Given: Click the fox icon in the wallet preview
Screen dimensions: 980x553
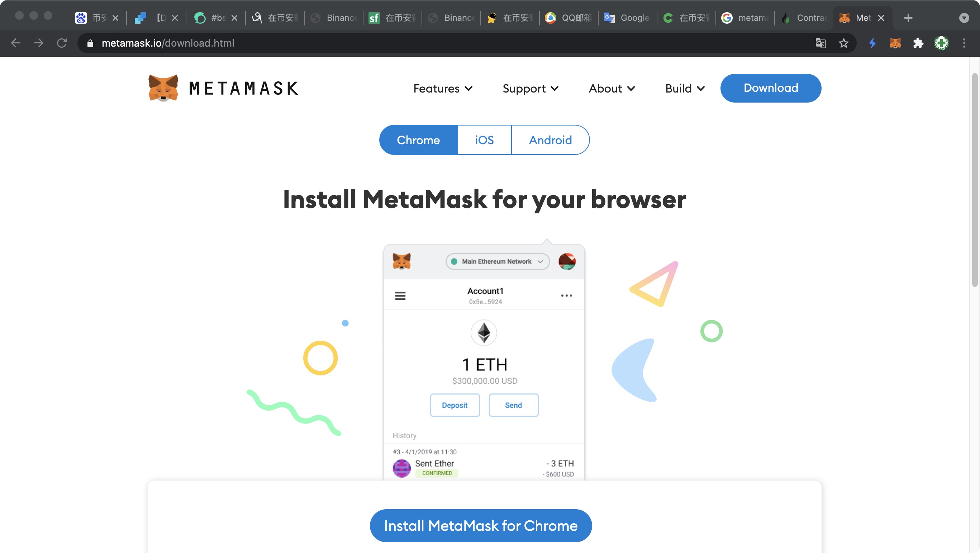Looking at the screenshot, I should click(401, 261).
